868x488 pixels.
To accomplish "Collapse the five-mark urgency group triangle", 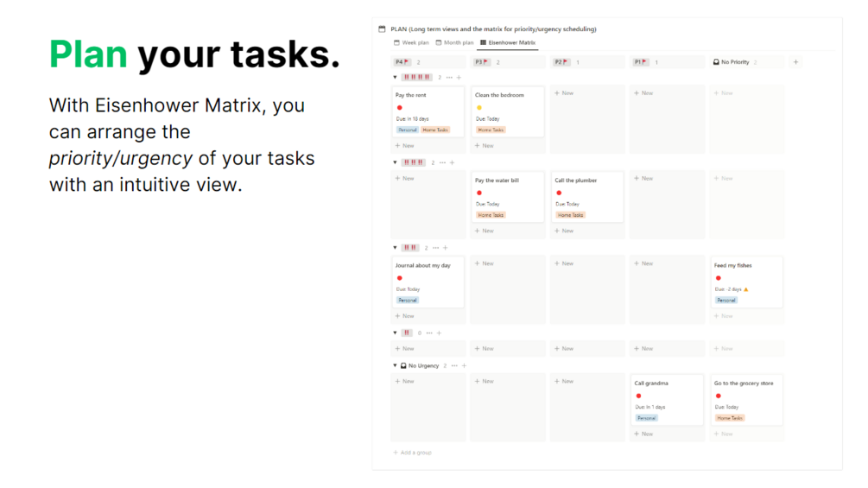I will [x=395, y=78].
